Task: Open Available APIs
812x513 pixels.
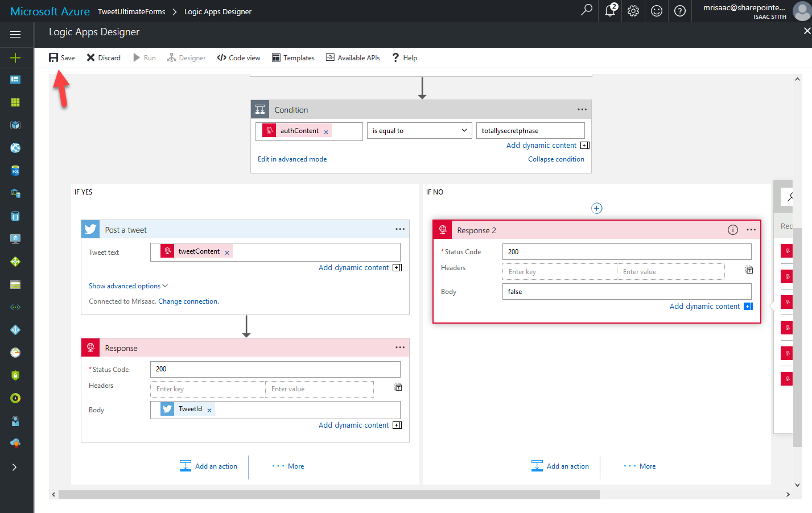Action: pos(353,57)
